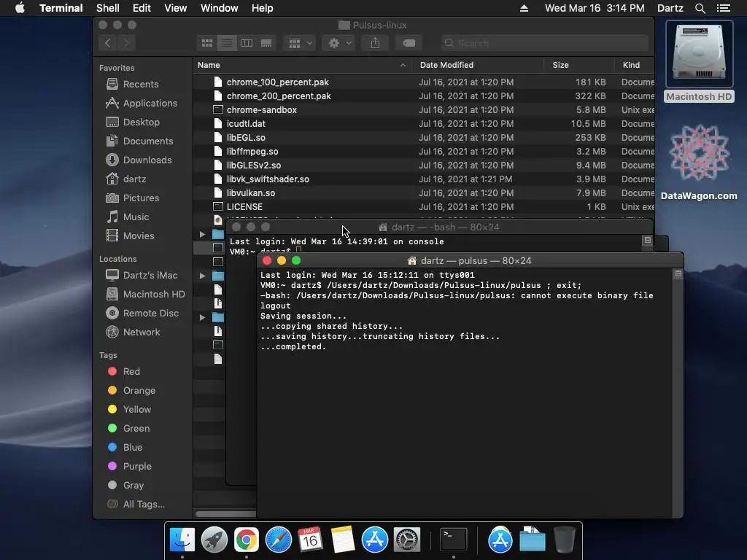This screenshot has height=560, width=747.
Task: Open Notification Center list icon
Action: tap(723, 8)
